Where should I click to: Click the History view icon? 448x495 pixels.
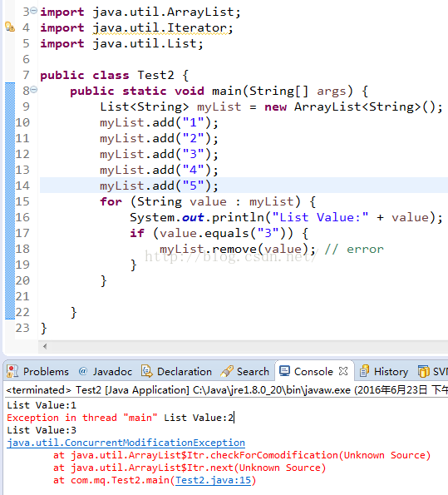pos(364,371)
